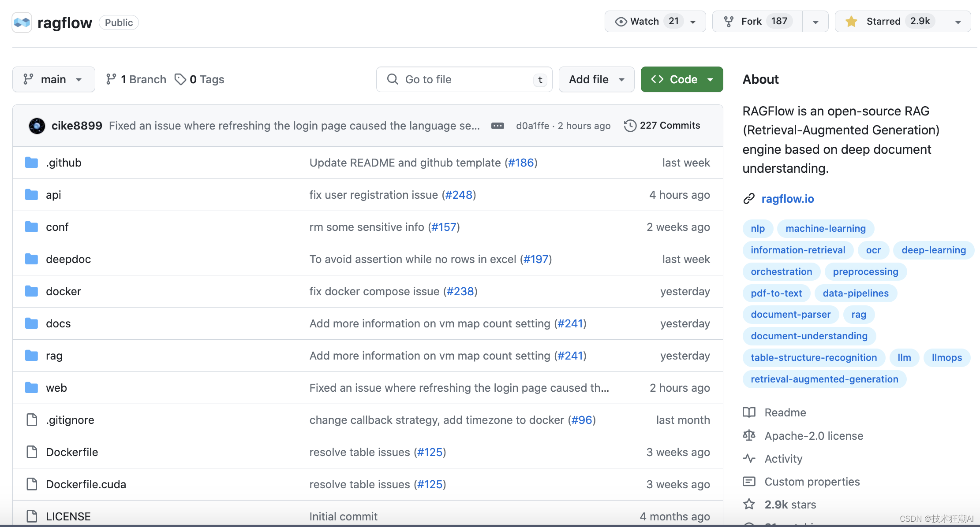Click the Go to file search input
Screen dimensions: 980x527
pos(463,79)
